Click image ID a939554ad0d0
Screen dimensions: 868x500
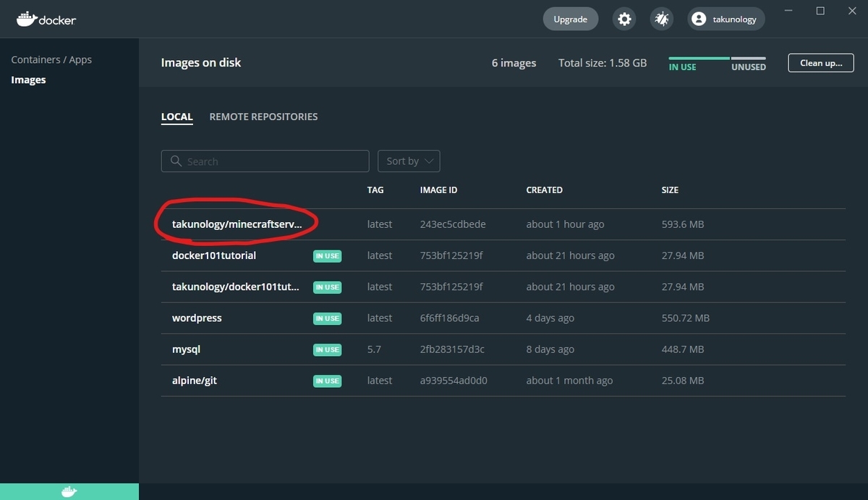pyautogui.click(x=454, y=380)
